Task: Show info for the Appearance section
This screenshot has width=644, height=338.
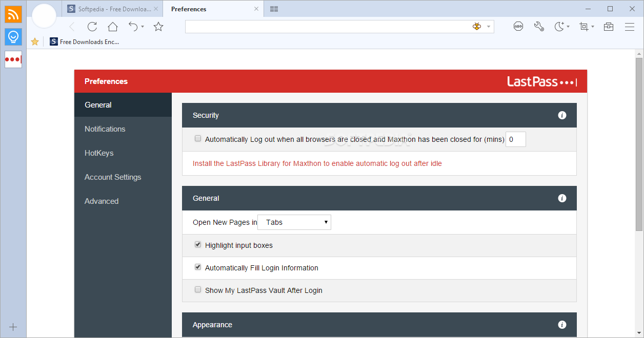Action: coord(562,325)
